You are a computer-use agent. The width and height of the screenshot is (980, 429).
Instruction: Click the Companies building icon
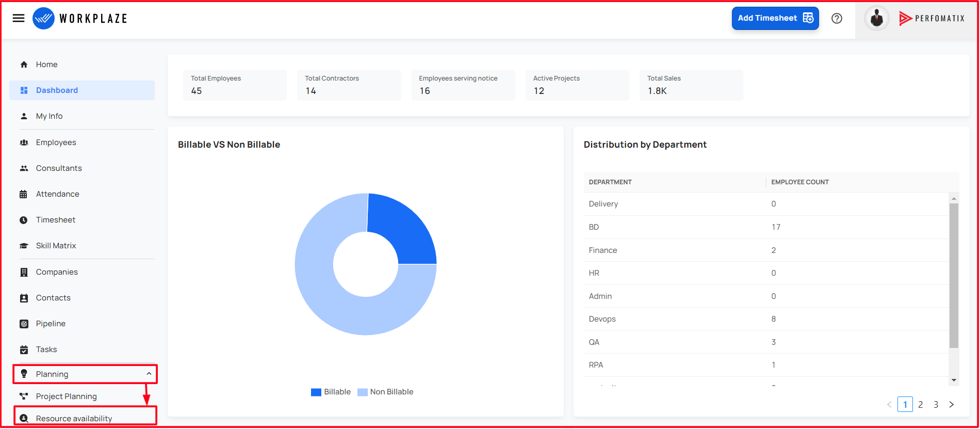24,272
